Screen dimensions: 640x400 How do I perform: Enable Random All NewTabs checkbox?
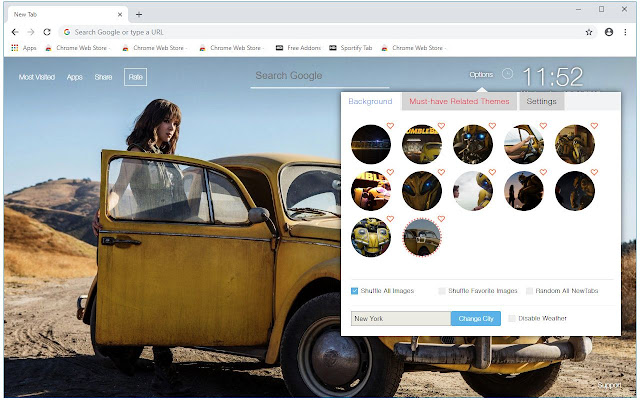pos(529,291)
